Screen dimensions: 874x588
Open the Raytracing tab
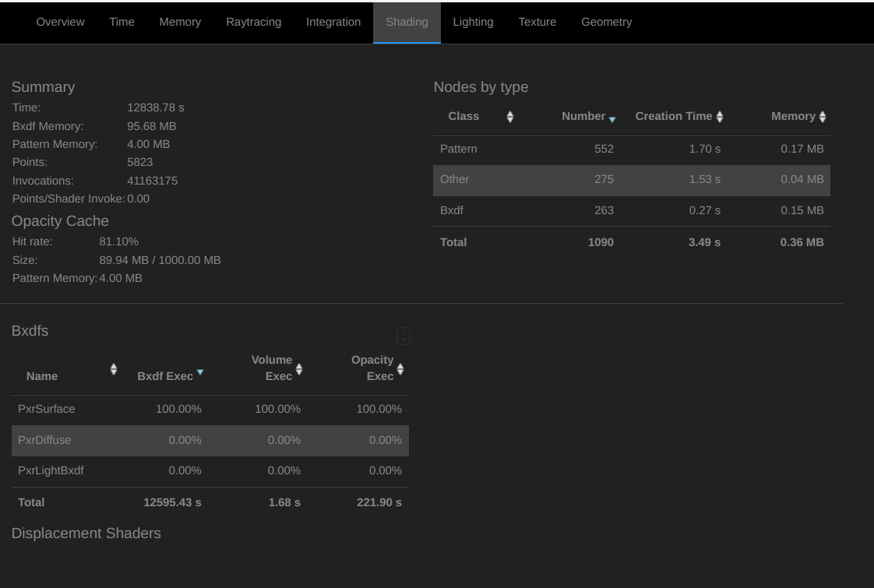point(254,22)
